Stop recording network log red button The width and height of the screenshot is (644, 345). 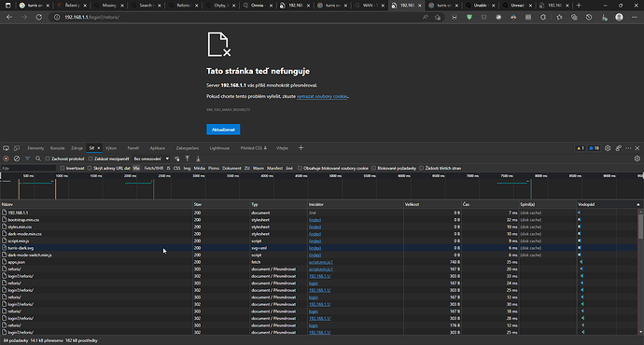(6, 159)
